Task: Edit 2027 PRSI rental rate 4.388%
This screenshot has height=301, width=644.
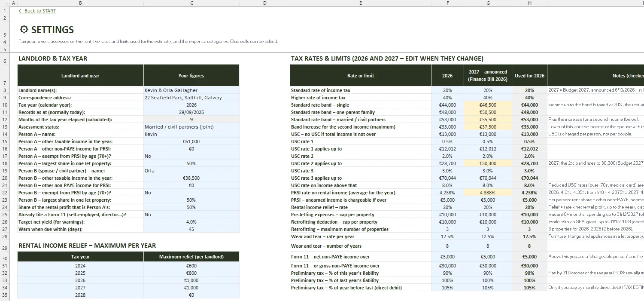Action: tap(488, 193)
